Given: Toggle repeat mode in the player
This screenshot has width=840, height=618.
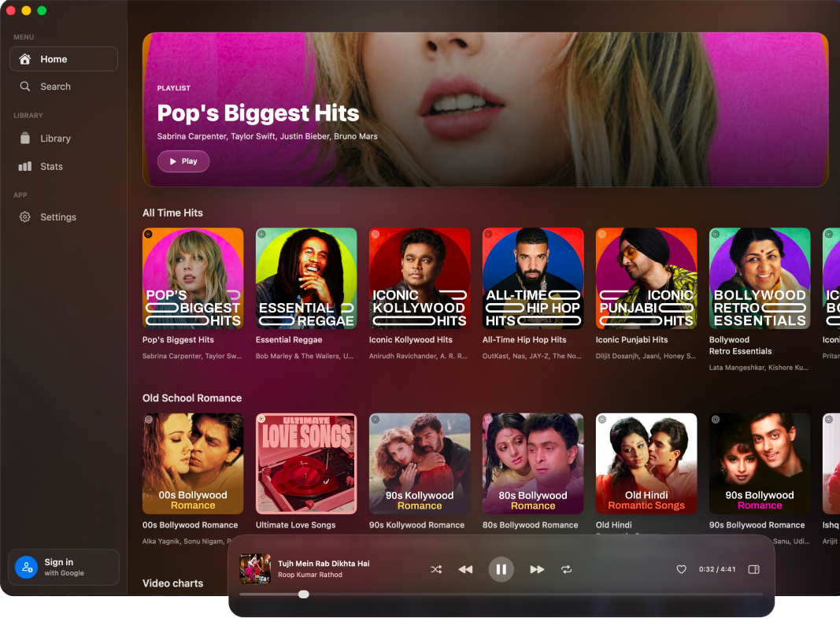Looking at the screenshot, I should pos(566,569).
